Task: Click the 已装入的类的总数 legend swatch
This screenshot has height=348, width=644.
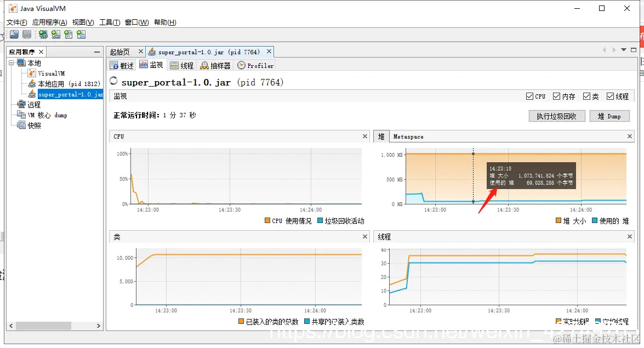Action: (241, 321)
